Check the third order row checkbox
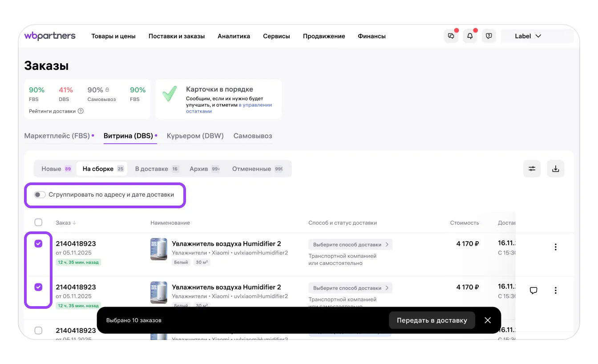The width and height of the screenshot is (598, 364). click(38, 331)
